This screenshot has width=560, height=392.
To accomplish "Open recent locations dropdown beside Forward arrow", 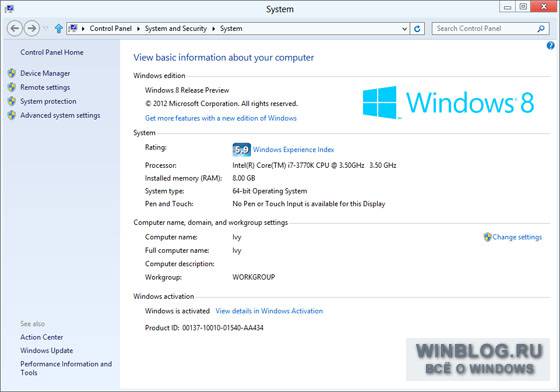I will (x=45, y=28).
